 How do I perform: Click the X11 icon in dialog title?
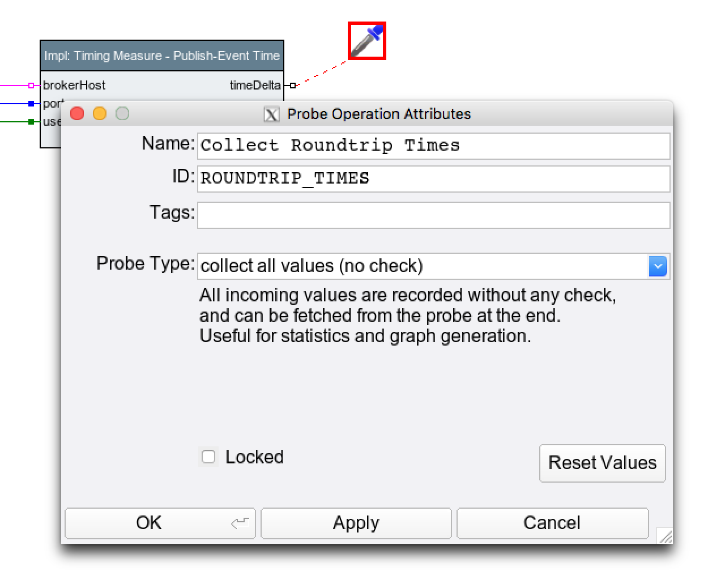click(x=271, y=114)
